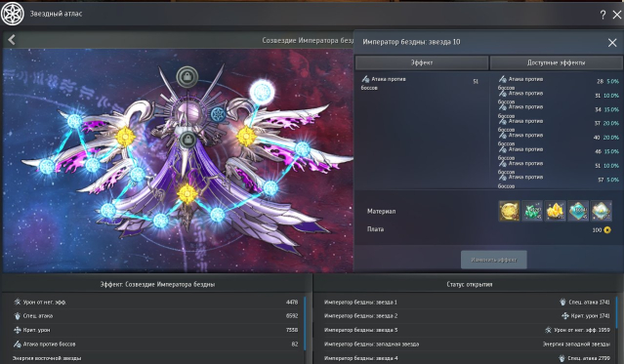Switch to the Эффект tab
Viewport: 624px width, 364px height.
tap(422, 62)
